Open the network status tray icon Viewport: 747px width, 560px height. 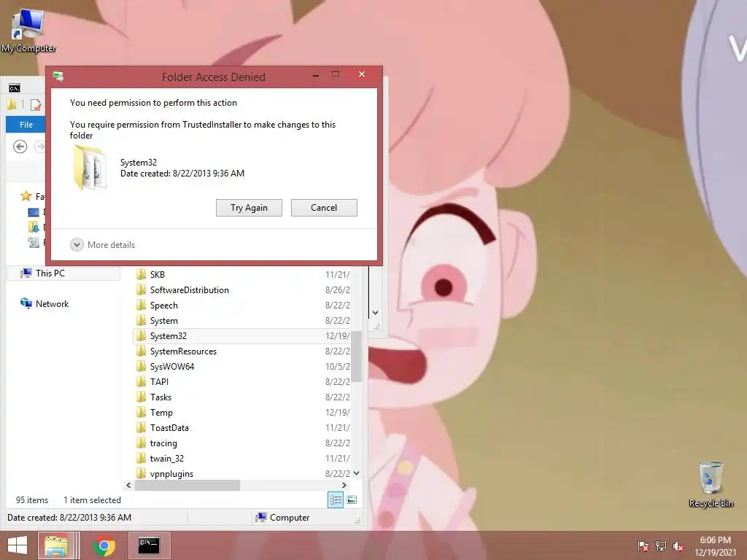pyautogui.click(x=661, y=546)
